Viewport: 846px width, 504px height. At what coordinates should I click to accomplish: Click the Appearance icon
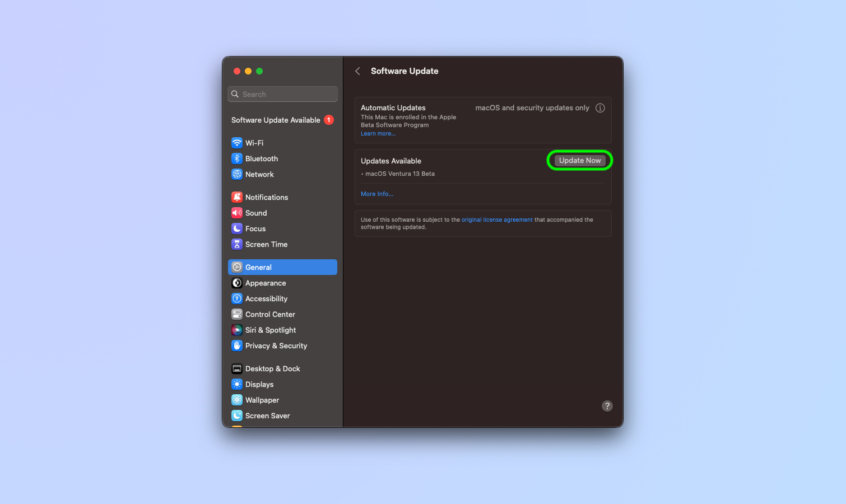(237, 283)
